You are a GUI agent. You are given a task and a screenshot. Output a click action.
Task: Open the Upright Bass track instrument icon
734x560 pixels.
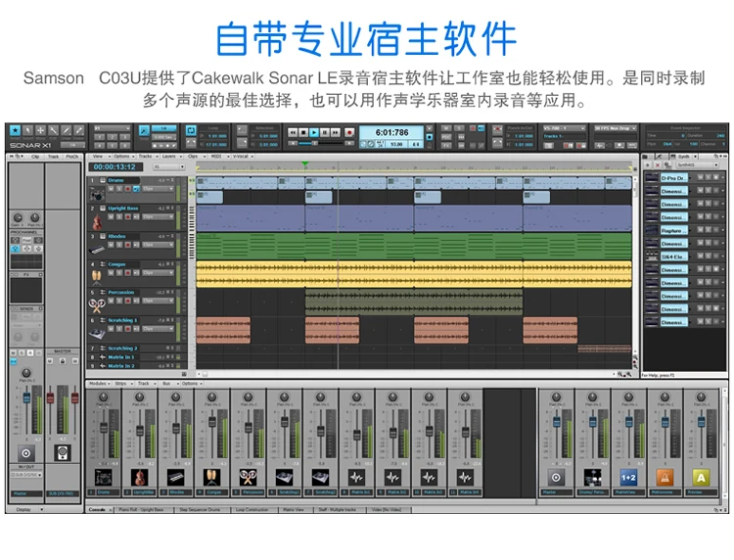(x=97, y=221)
